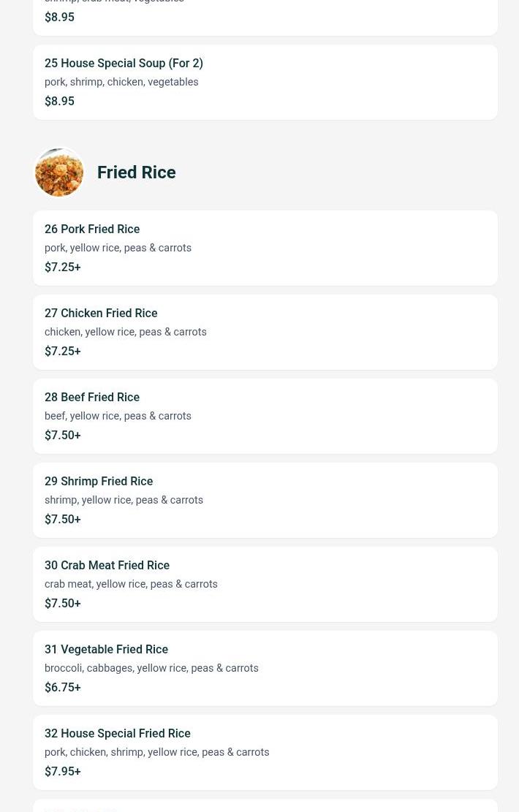Click the "broccoli, cabbages, yellow rice" description
Image resolution: width=519 pixels, height=812 pixels.
click(151, 669)
